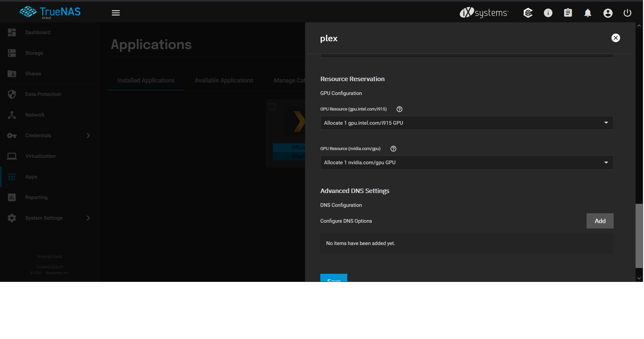This screenshot has width=644, height=339.
Task: Click the Applications page title
Action: [151, 45]
